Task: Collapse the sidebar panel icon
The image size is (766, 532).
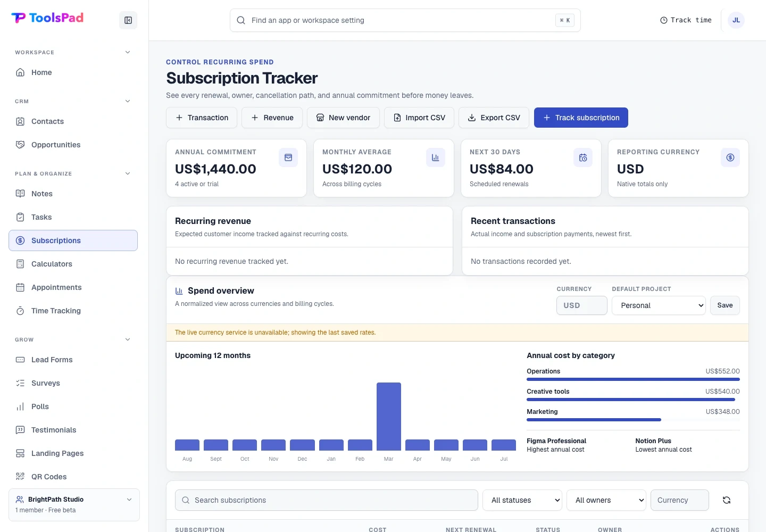Action: tap(128, 20)
